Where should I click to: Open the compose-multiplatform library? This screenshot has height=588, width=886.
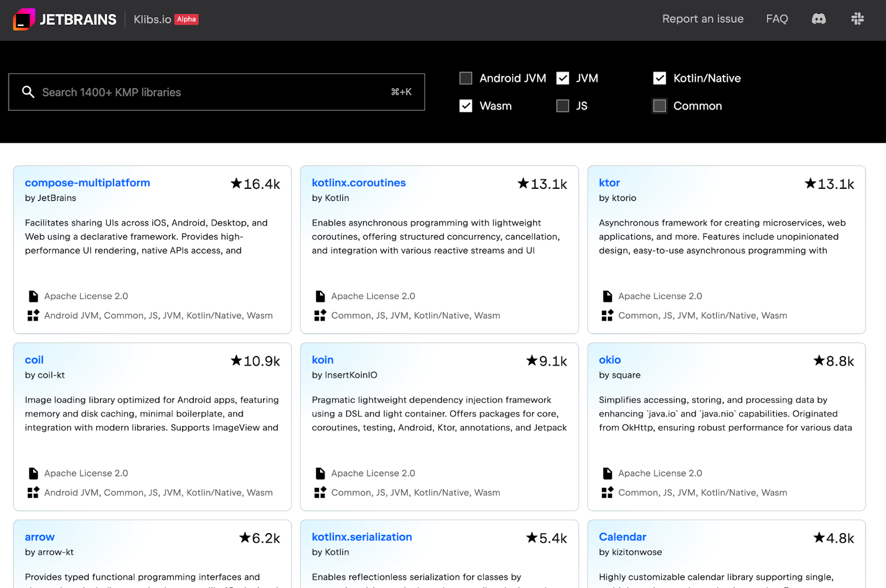coord(87,183)
